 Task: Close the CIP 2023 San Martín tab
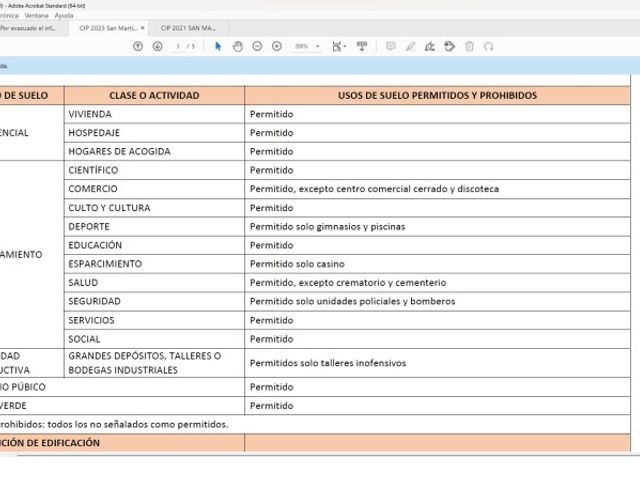(142, 28)
